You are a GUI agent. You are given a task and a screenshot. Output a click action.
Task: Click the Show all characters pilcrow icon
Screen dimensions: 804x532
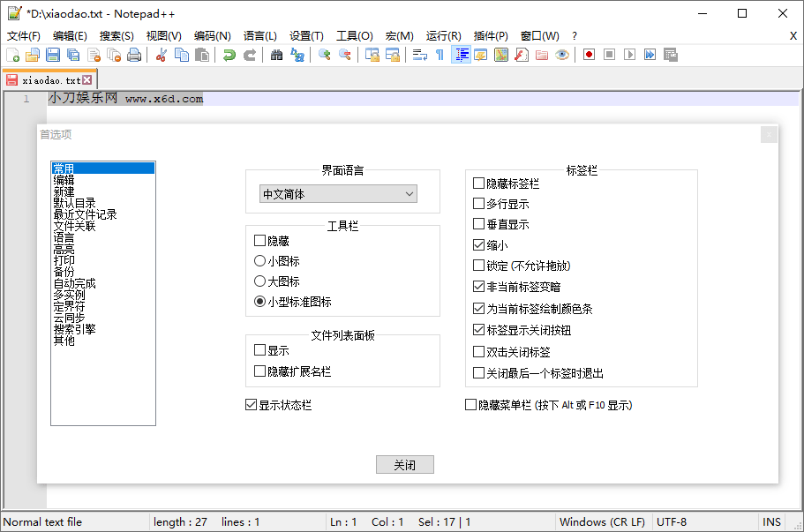pyautogui.click(x=440, y=55)
